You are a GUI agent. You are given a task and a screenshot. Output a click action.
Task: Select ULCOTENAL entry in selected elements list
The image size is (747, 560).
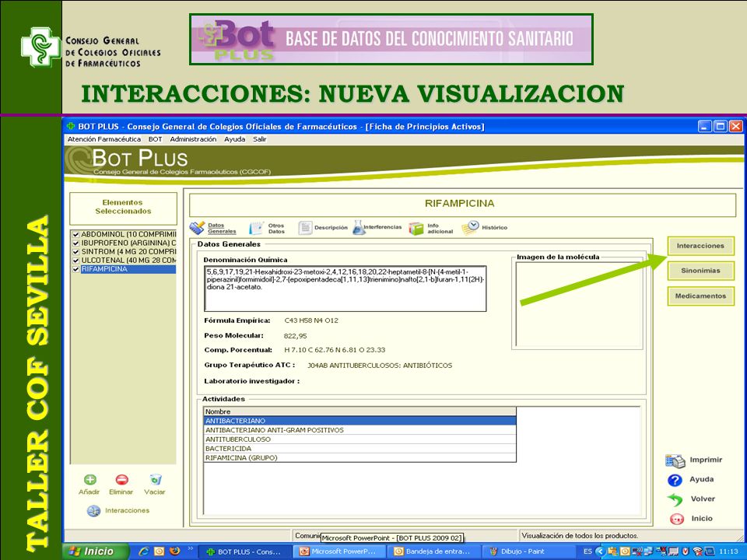tap(128, 261)
